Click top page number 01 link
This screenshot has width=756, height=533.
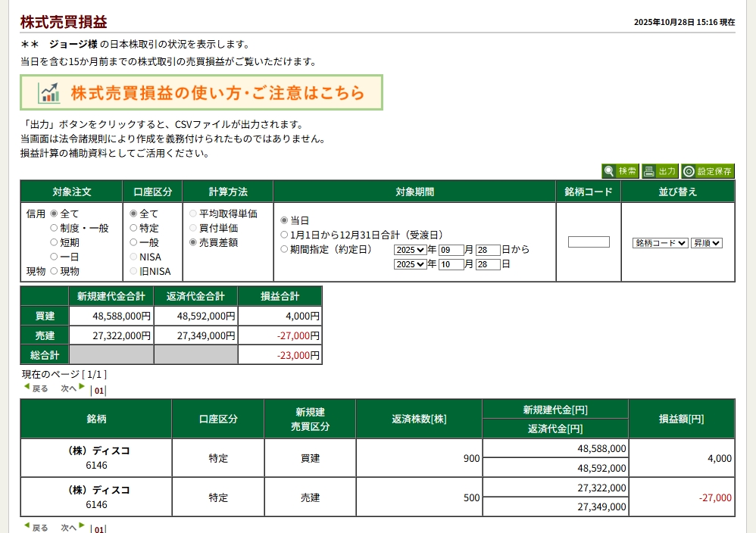click(x=99, y=391)
